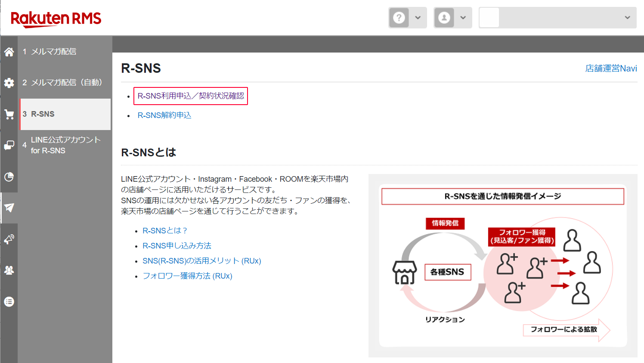Open the RMS home icon in the sidebar
Image resolution: width=644 pixels, height=363 pixels.
coord(9,52)
